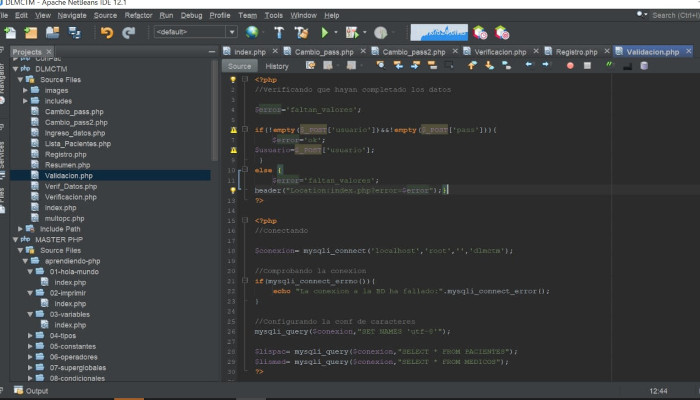The image size is (700, 400).
Task: Switch editor to Source view
Action: click(241, 66)
